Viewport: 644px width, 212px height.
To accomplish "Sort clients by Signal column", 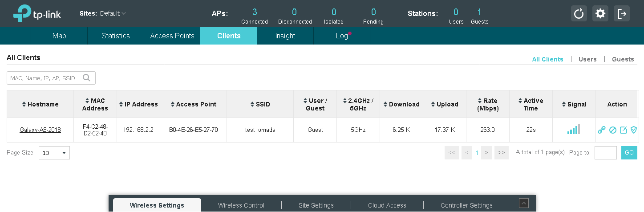I will (574, 104).
